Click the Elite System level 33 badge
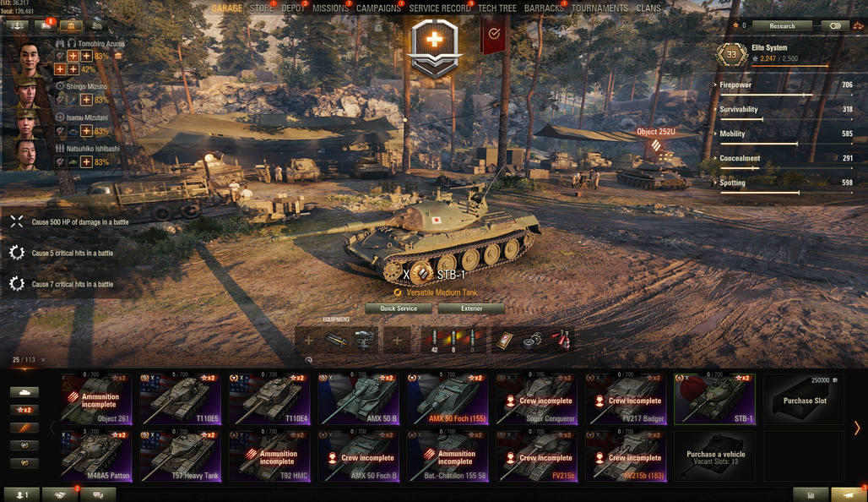The image size is (868, 502). tap(732, 54)
